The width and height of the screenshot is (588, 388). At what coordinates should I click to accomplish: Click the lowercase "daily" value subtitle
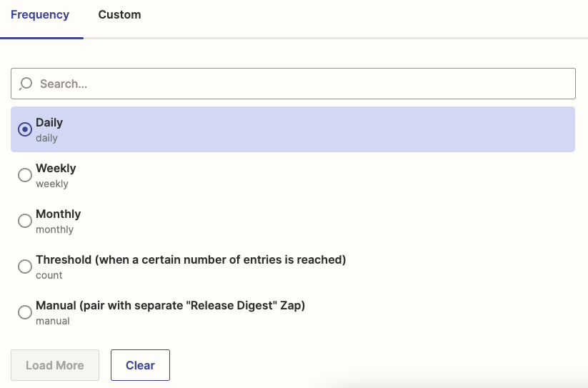46,138
